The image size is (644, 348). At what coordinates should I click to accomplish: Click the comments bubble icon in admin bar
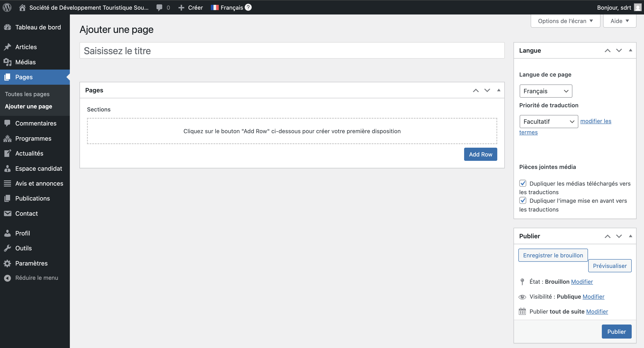pyautogui.click(x=159, y=7)
